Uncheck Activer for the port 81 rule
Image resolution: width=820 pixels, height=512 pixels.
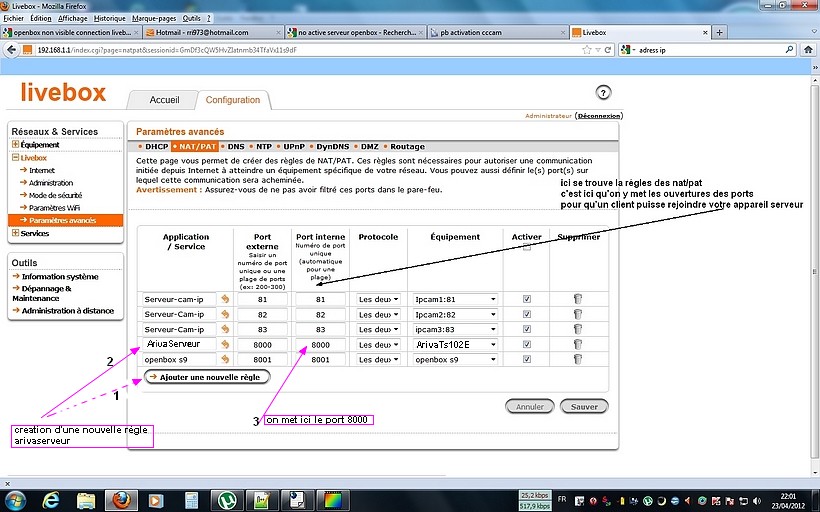click(527, 299)
